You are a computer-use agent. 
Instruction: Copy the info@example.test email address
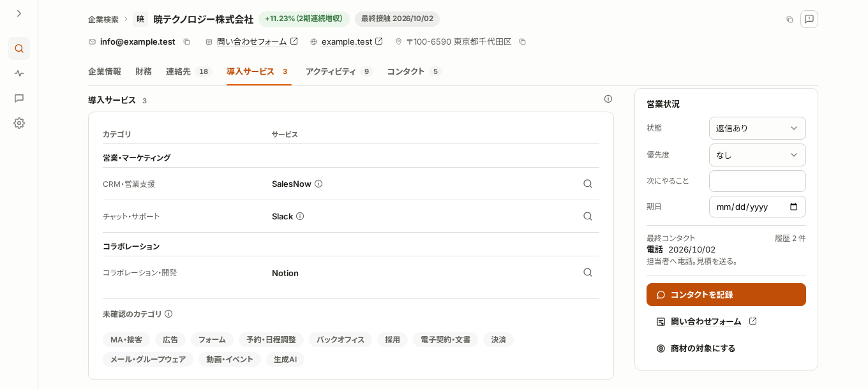tap(186, 41)
